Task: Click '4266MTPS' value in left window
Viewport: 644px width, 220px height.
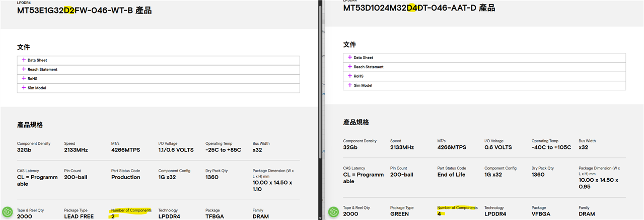Action: [x=126, y=150]
